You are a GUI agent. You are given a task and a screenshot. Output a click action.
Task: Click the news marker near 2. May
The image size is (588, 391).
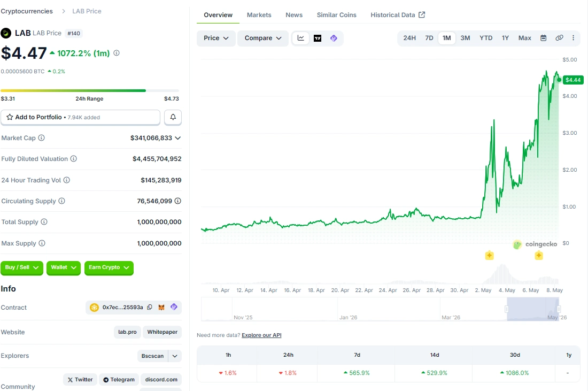tap(489, 256)
